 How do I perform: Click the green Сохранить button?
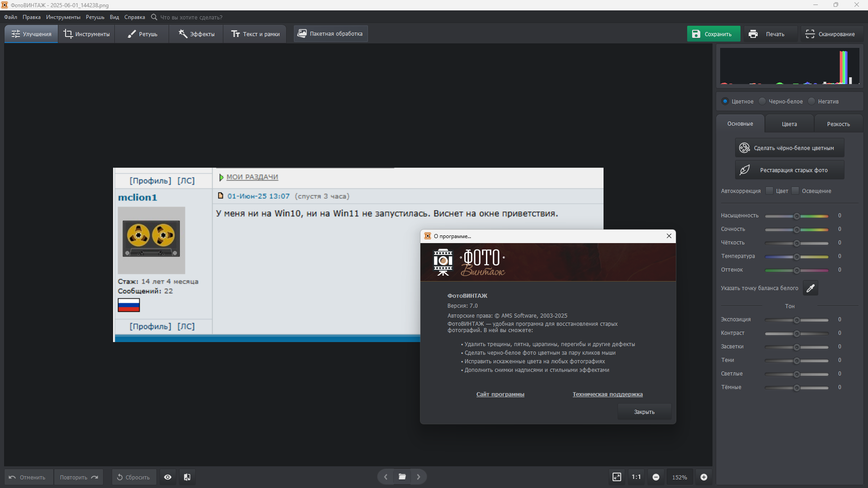[713, 34]
